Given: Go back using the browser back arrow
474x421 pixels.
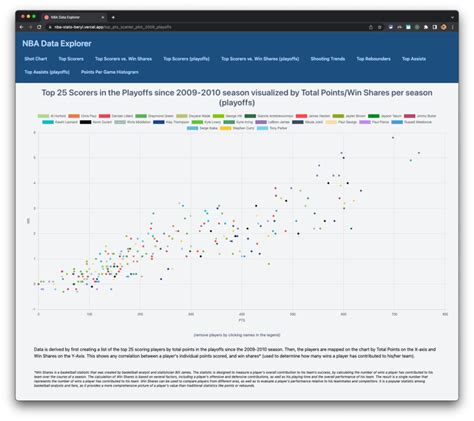Looking at the screenshot, I should 21,27.
